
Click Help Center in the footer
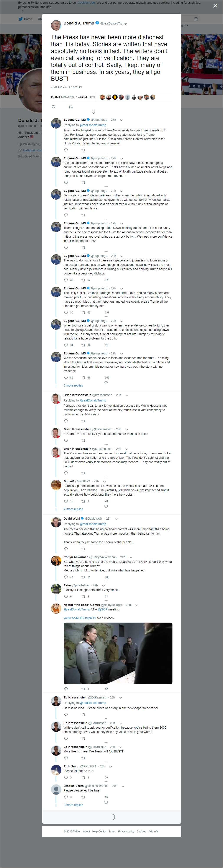[x=99, y=832]
